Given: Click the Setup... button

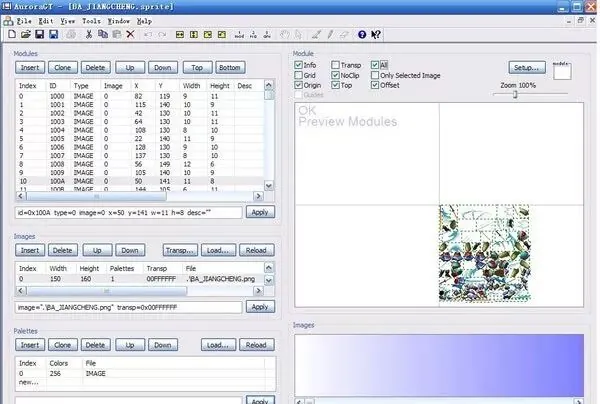Looking at the screenshot, I should point(527,68).
